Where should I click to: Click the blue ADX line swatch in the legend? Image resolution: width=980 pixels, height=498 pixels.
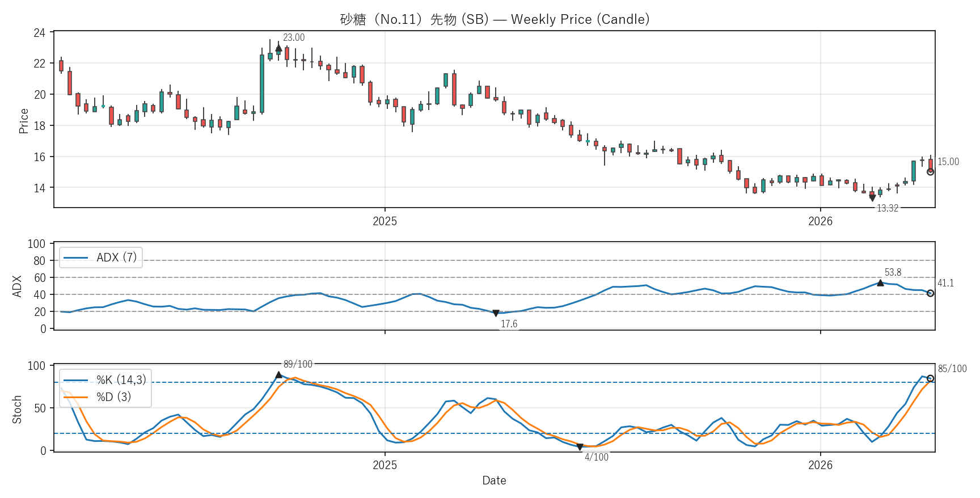pos(76,258)
